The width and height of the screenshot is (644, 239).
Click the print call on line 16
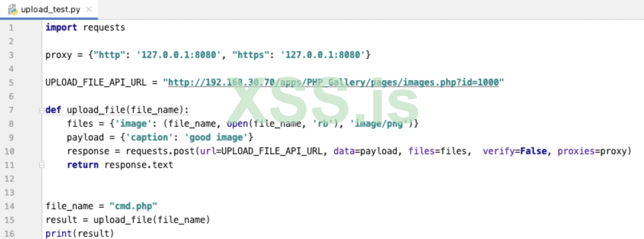pos(58,234)
